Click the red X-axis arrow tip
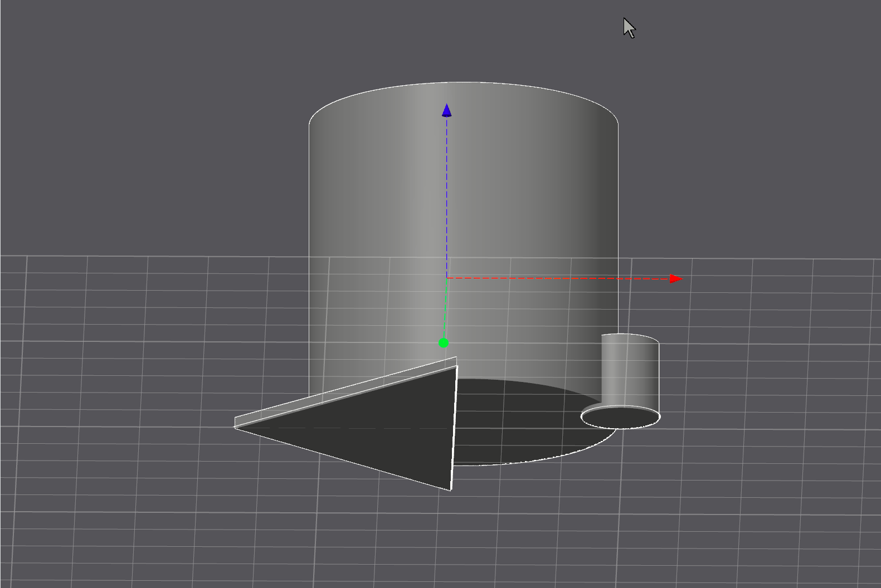 click(676, 278)
